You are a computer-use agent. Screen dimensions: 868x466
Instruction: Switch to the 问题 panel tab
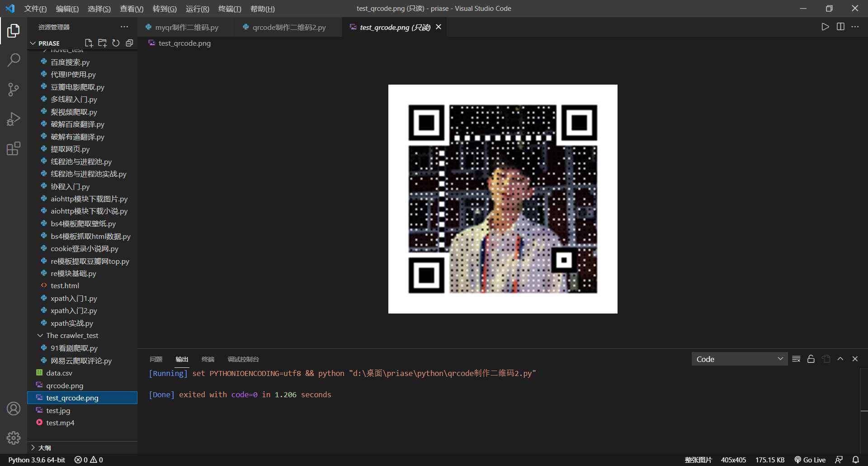(156, 359)
